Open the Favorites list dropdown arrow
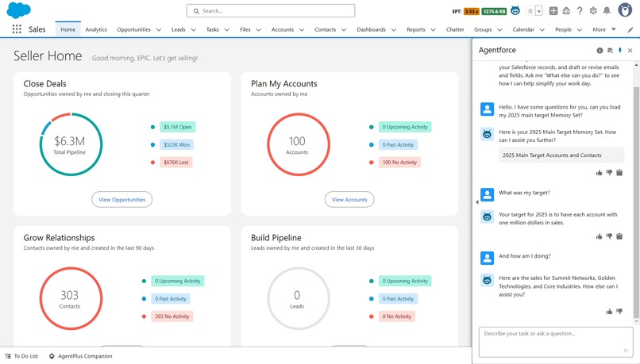Screen dimensions: 640x364 (x=539, y=11)
